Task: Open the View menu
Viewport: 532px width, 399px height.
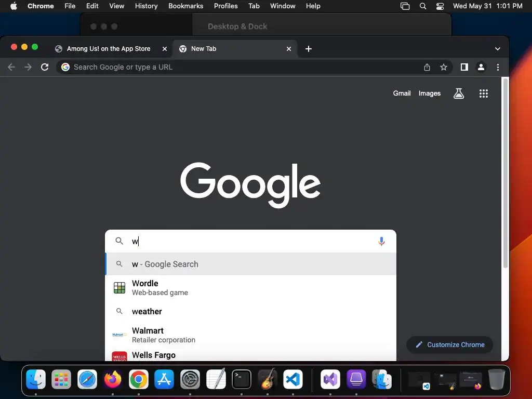Action: tap(117, 6)
